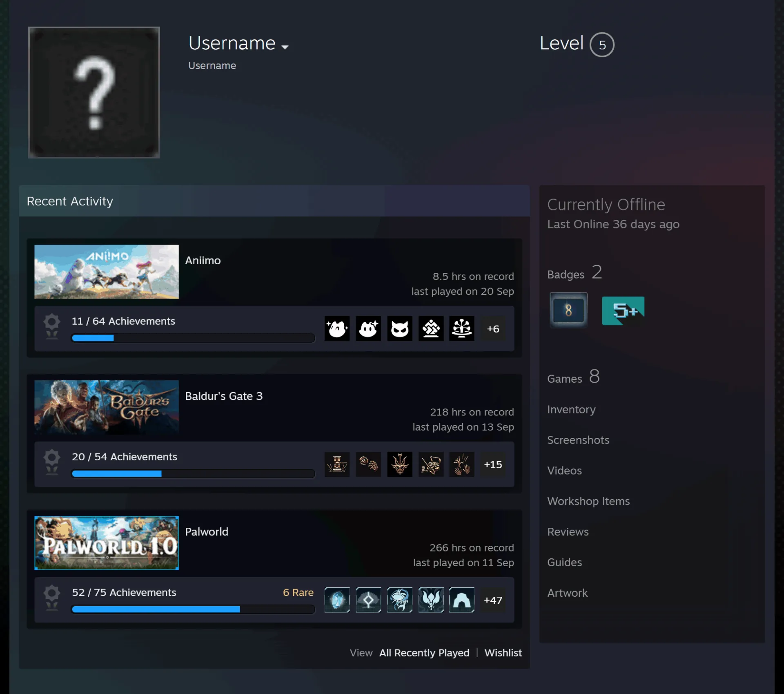The height and width of the screenshot is (694, 784).
Task: Click the Baldur's Gate 3 title link
Action: point(224,396)
